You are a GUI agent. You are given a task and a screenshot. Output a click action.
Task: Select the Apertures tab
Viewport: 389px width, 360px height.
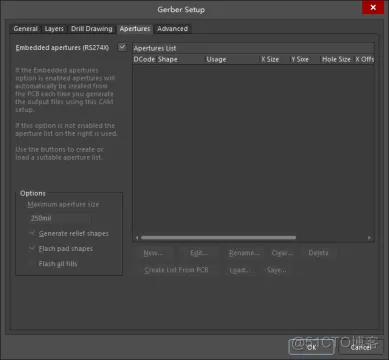tap(135, 29)
